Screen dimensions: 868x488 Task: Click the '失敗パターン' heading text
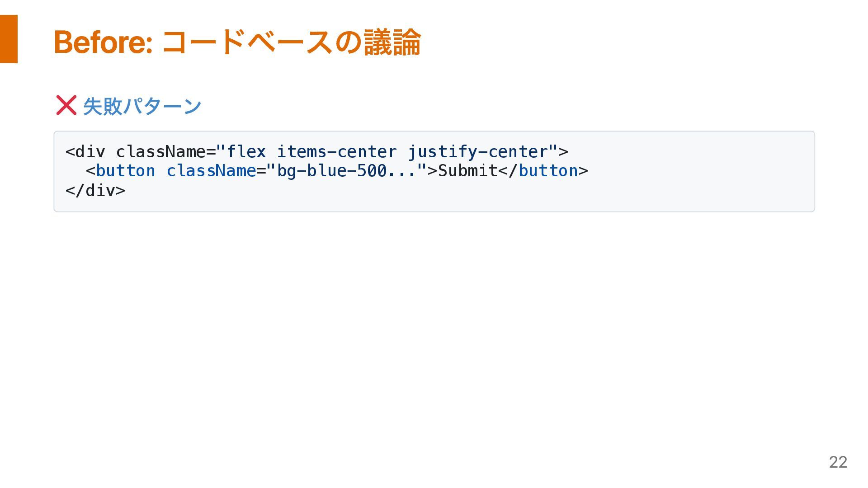142,106
